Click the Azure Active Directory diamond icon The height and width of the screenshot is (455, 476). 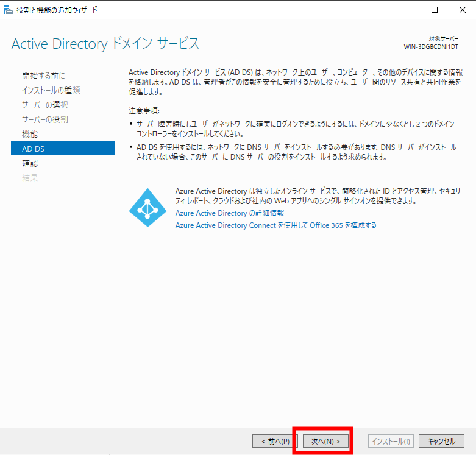pos(147,207)
